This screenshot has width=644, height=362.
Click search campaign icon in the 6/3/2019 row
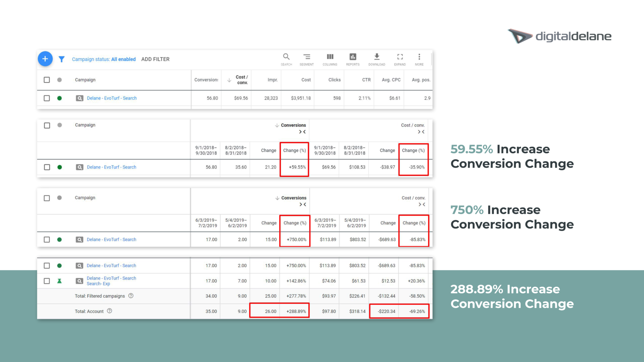[x=79, y=240]
